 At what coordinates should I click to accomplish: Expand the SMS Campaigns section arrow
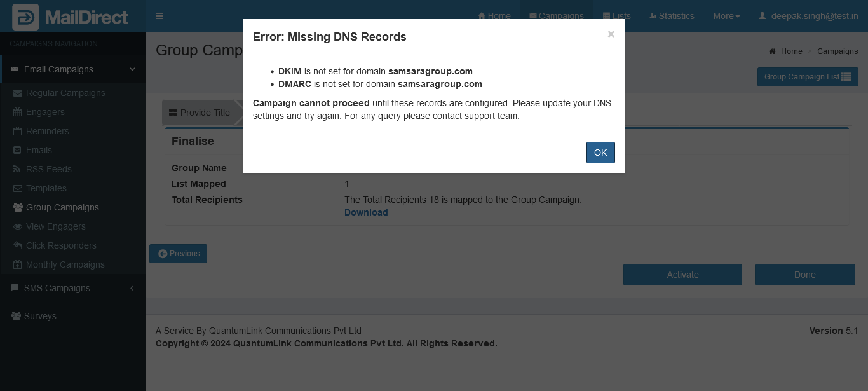pyautogui.click(x=132, y=288)
